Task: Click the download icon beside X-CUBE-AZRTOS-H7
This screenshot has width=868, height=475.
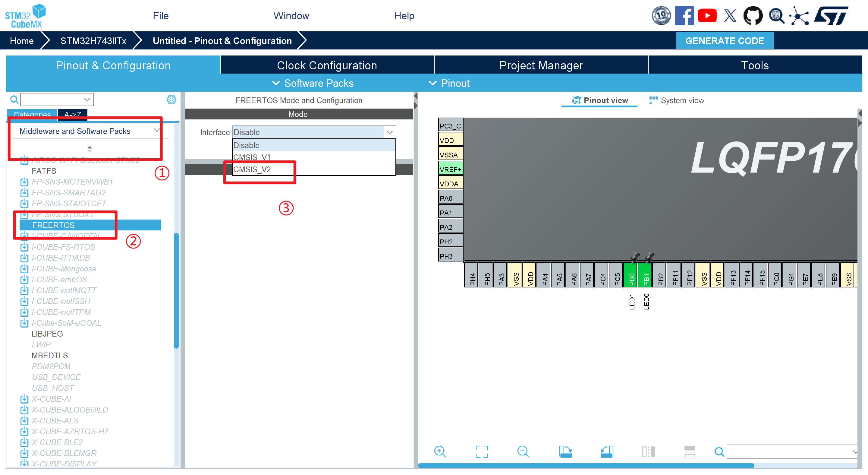Action: tap(24, 432)
